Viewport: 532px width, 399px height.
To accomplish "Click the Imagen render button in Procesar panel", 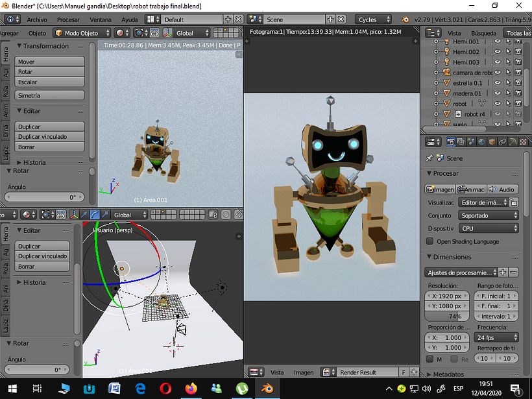I will tap(440, 189).
